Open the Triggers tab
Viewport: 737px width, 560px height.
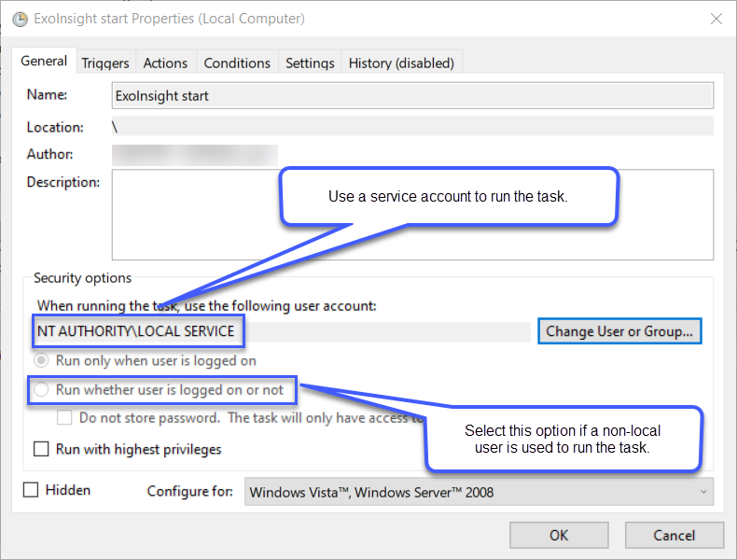click(x=105, y=63)
